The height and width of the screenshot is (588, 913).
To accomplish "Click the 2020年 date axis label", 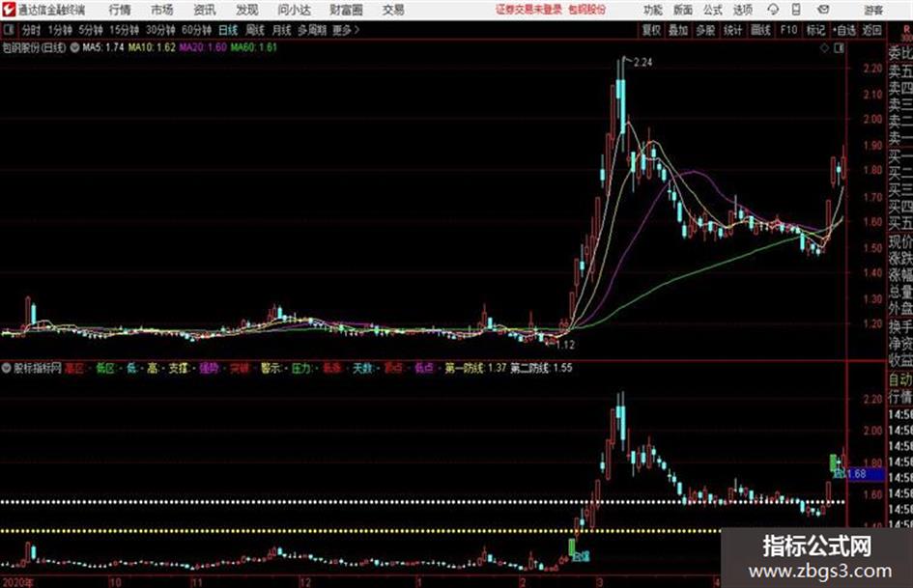I will tap(18, 582).
